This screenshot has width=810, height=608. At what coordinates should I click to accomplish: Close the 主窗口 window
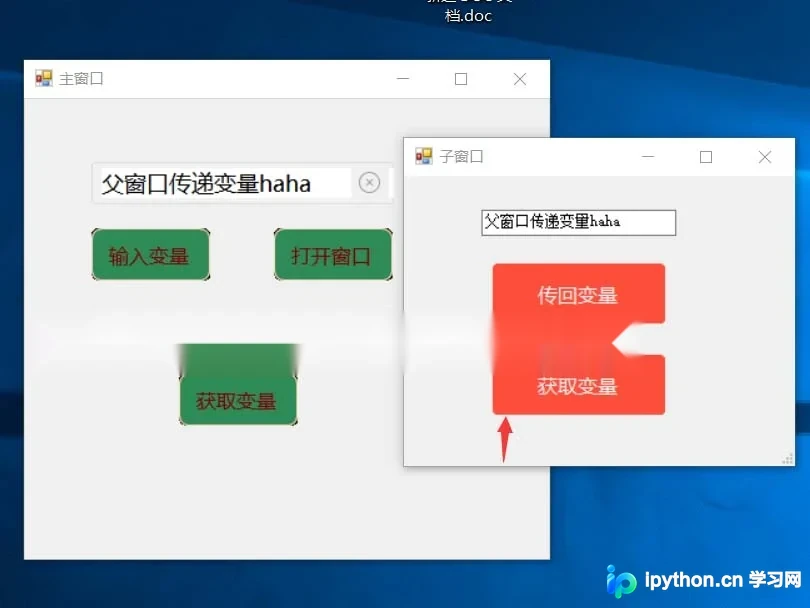[520, 79]
